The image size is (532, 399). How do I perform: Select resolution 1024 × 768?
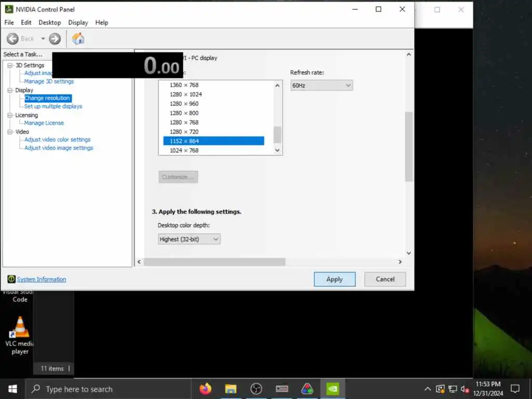pos(214,150)
